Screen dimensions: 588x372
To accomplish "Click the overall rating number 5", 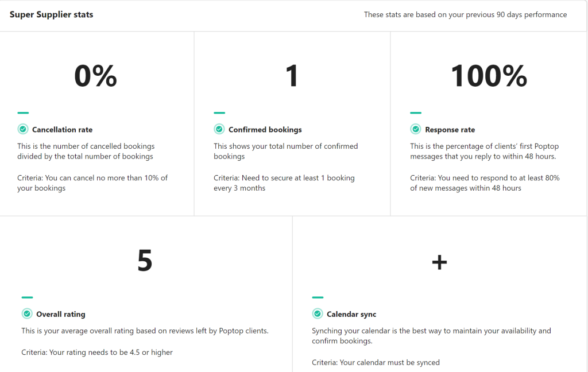I will tap(145, 261).
